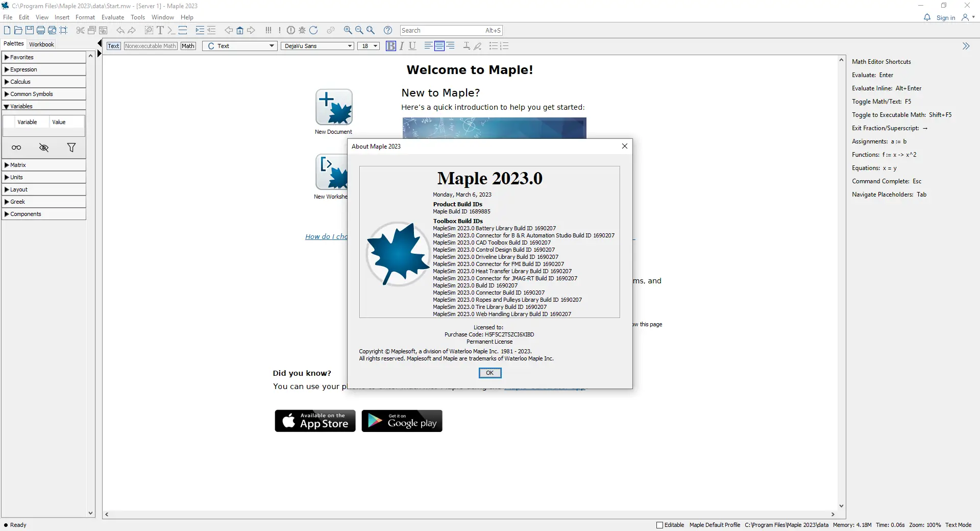Screen dimensions: 980x531
Task: Filter variables with the funnel icon
Action: pos(71,148)
